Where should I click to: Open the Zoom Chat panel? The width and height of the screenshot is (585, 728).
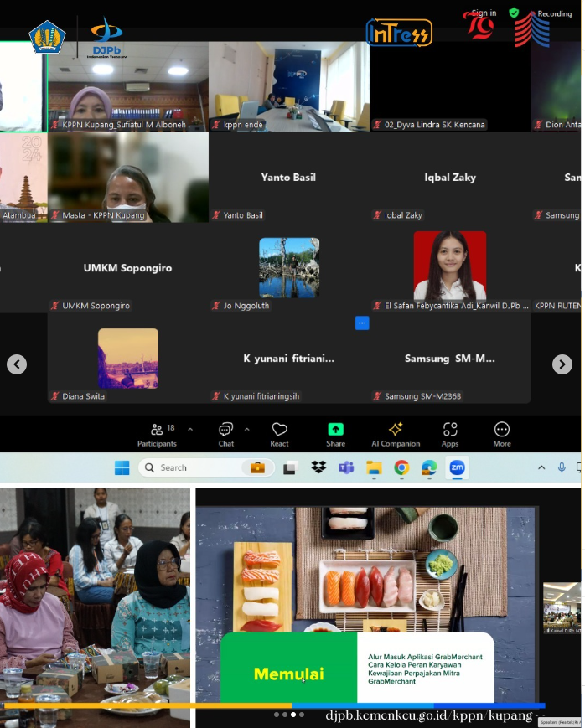(x=226, y=433)
